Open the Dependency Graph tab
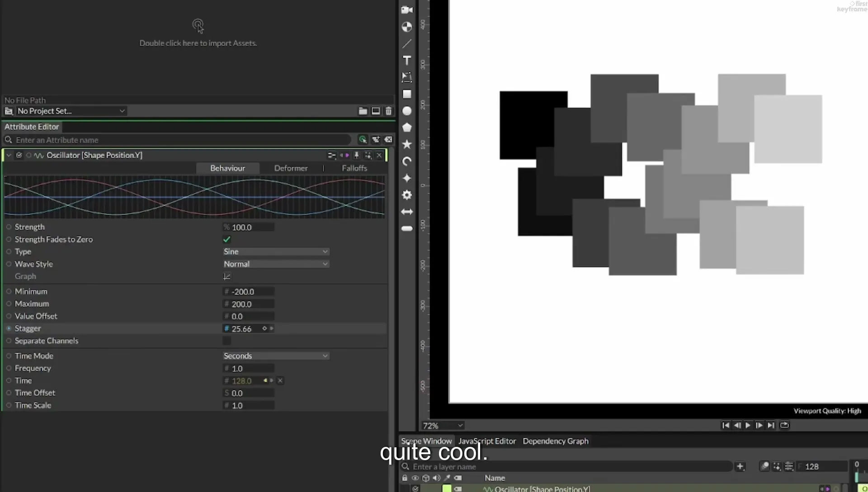This screenshot has height=492, width=868. (556, 441)
